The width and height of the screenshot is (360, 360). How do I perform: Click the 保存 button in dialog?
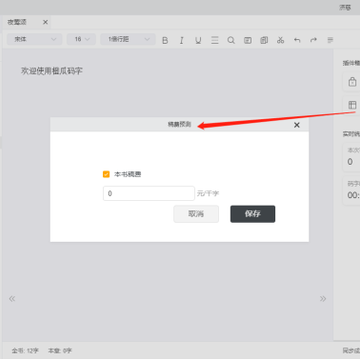[253, 214]
